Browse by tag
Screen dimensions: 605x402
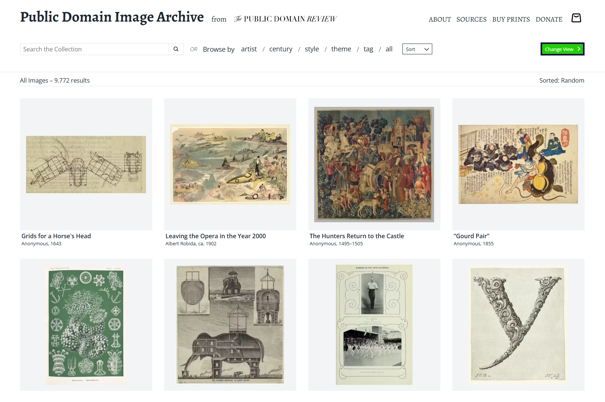368,49
